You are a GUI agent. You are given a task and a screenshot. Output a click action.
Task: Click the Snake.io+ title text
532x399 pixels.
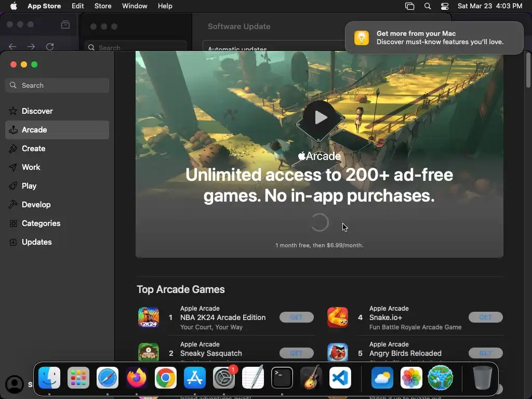[386, 317]
